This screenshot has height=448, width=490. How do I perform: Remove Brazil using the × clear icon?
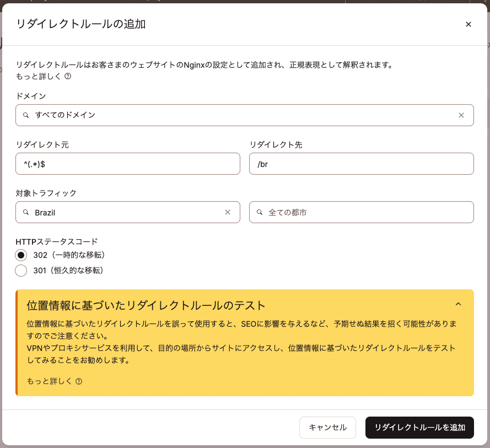(228, 212)
